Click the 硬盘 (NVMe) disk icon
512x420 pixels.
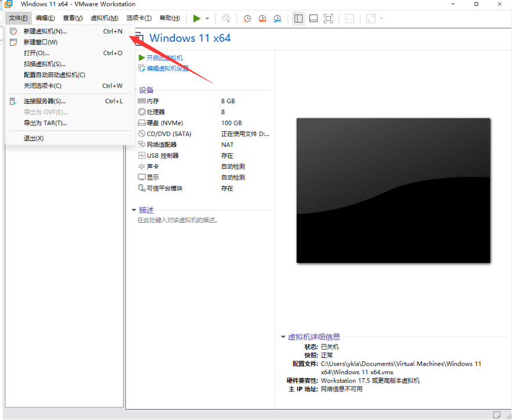(x=142, y=123)
